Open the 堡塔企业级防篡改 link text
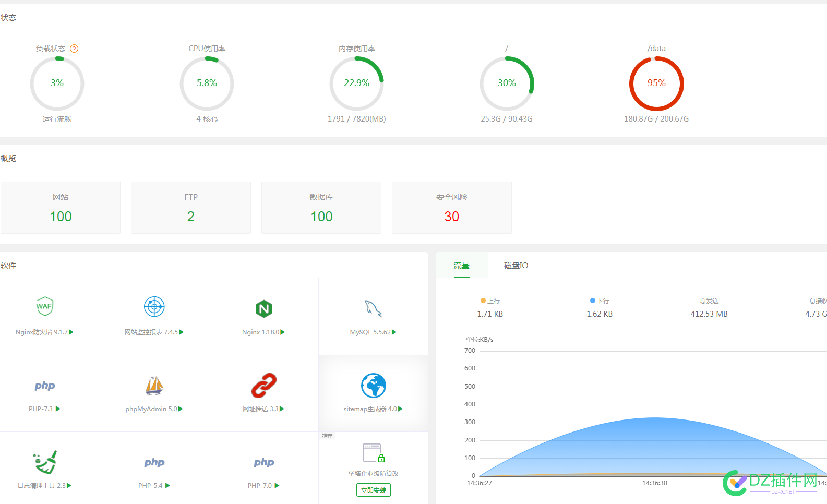This screenshot has height=504, width=827. [374, 474]
